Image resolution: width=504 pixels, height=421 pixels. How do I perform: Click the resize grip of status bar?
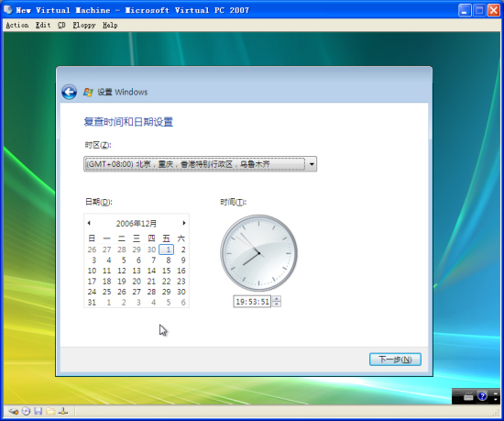(497, 414)
